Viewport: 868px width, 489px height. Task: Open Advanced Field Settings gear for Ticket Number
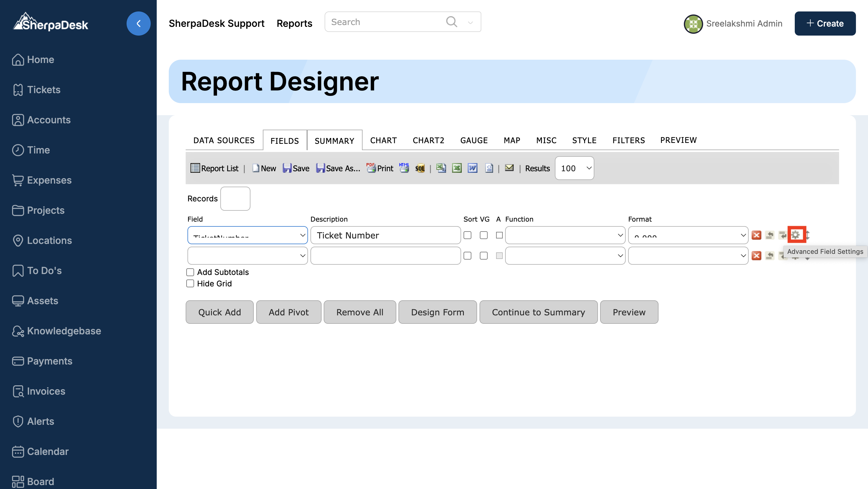click(796, 235)
